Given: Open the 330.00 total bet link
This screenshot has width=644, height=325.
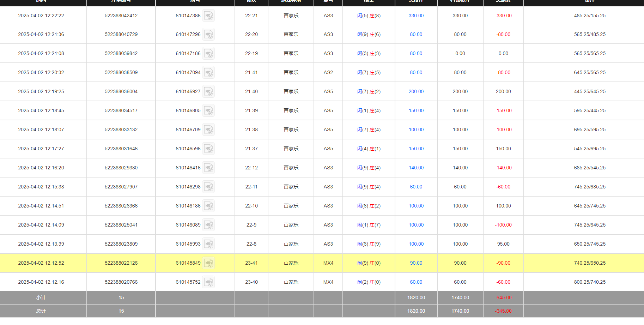Looking at the screenshot, I should click(416, 16).
